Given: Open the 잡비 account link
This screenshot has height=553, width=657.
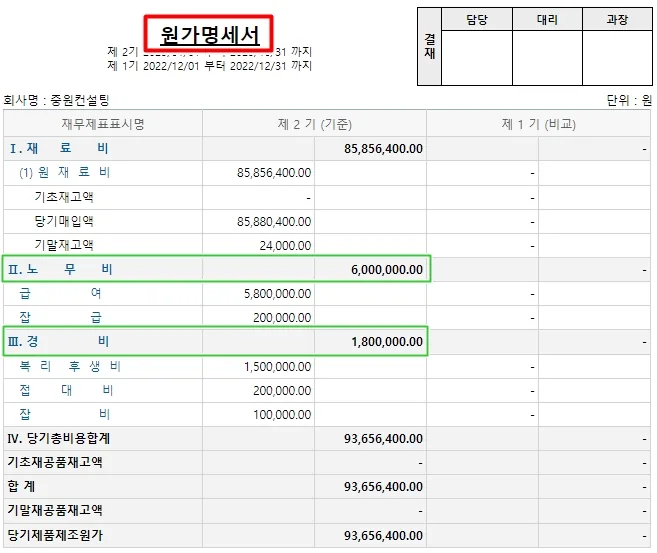Looking at the screenshot, I should [65, 414].
